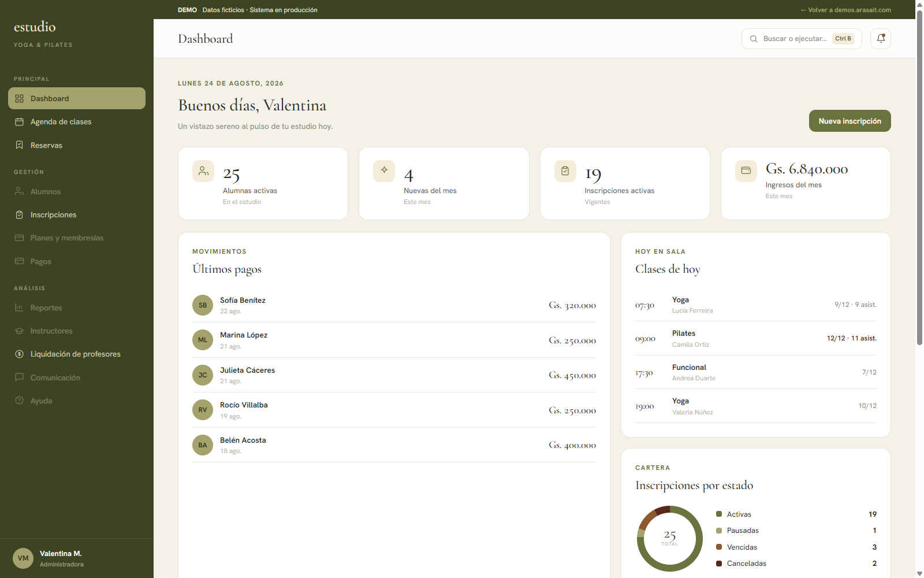Viewport: 924px width, 578px height.
Task: Select Julieta Cáceres payment row
Action: pyautogui.click(x=394, y=375)
